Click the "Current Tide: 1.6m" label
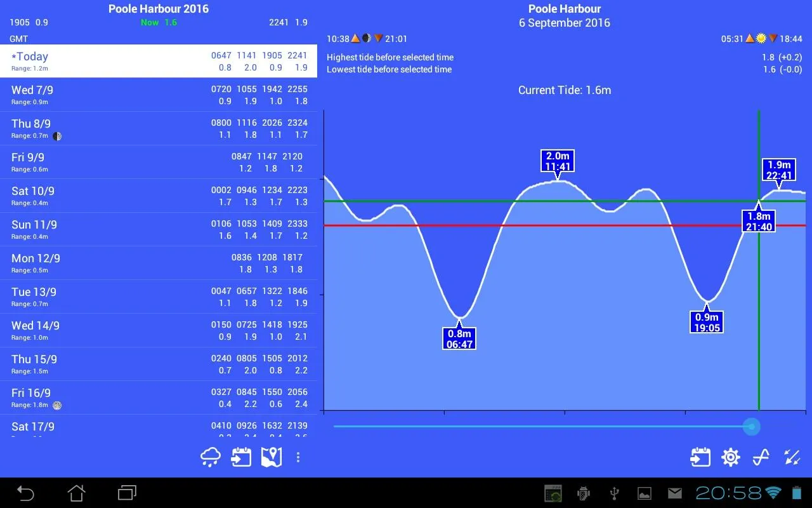This screenshot has width=812, height=508. (x=565, y=90)
